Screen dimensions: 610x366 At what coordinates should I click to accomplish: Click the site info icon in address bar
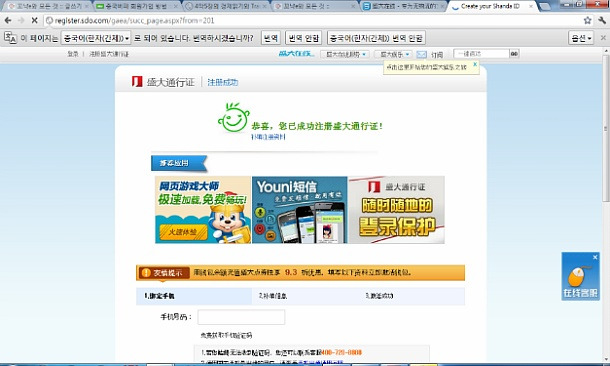point(49,21)
